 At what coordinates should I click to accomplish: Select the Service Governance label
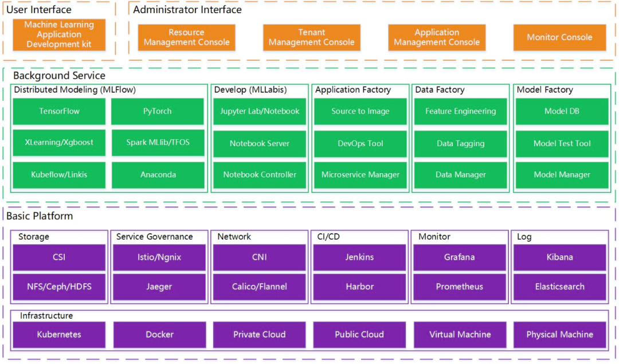154,237
